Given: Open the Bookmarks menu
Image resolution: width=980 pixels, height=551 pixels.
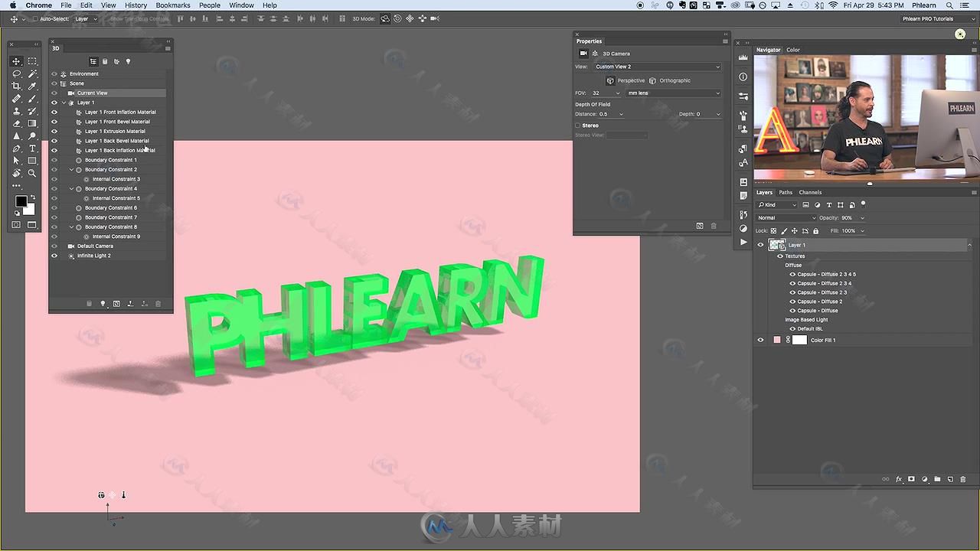Looking at the screenshot, I should (x=173, y=5).
